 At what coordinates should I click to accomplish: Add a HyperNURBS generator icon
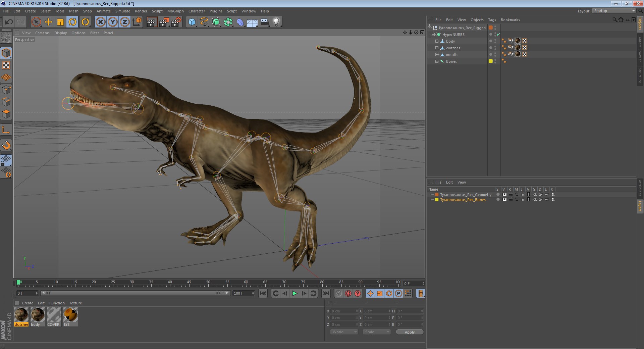[x=216, y=22]
